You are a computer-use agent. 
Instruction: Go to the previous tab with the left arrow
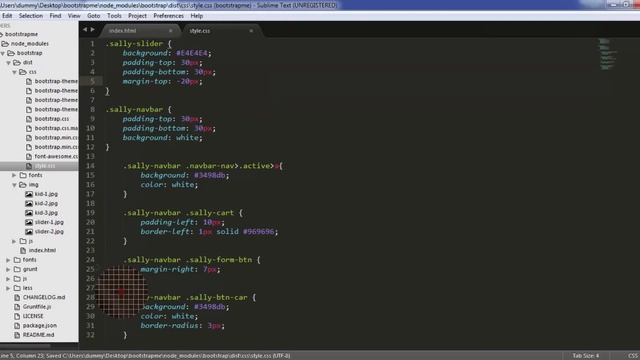tap(85, 29)
